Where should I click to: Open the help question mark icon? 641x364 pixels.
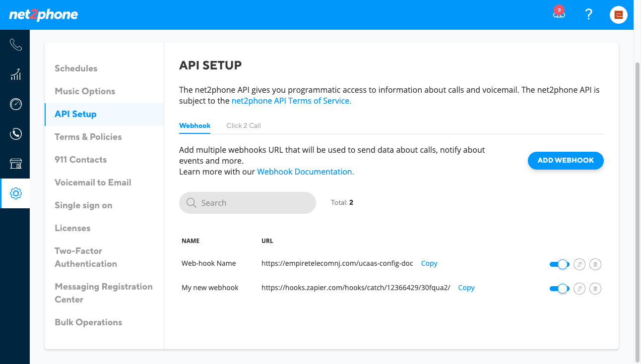point(589,14)
